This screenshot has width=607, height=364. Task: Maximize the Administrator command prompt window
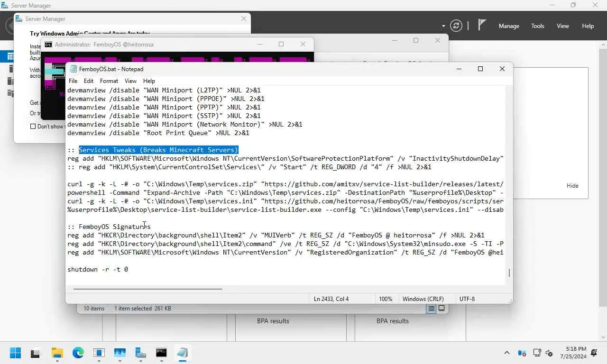coord(281,44)
